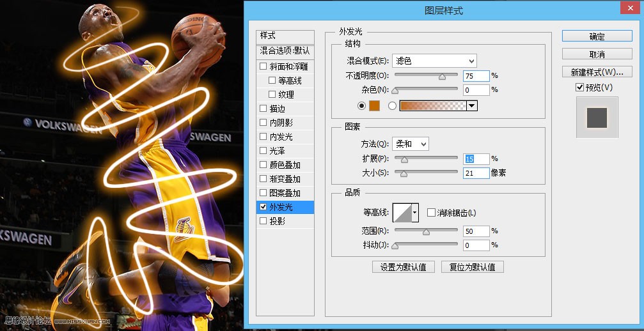
Task: Expand the 等高线 contour picker arrow
Action: click(x=415, y=212)
